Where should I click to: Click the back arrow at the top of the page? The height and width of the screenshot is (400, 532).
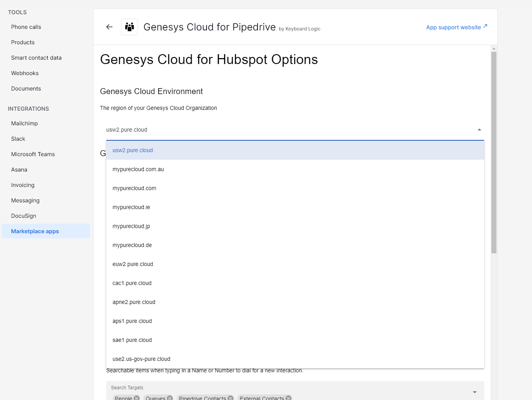(x=109, y=27)
